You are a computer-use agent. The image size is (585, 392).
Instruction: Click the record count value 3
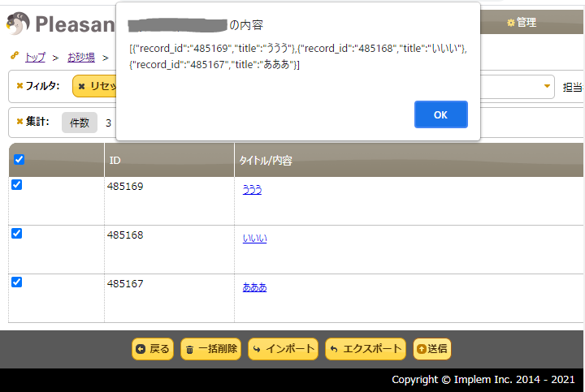click(x=109, y=123)
